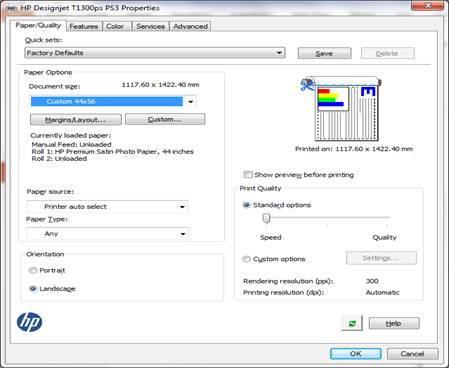Select Portrait orientation
This screenshot has height=368, width=449.
(x=33, y=270)
